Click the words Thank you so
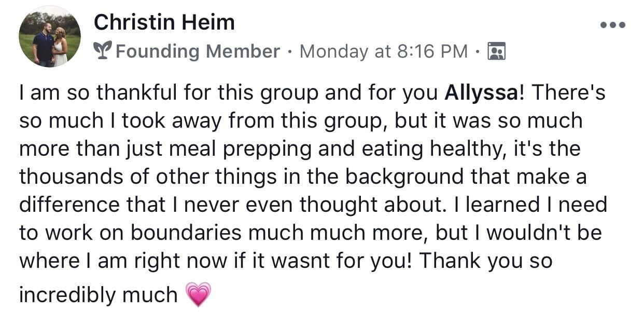 pyautogui.click(x=486, y=261)
